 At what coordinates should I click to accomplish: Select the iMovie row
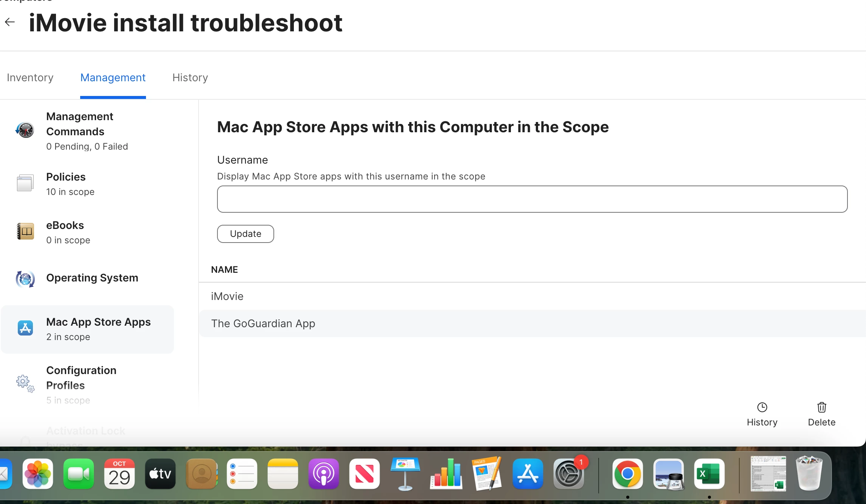point(532,296)
